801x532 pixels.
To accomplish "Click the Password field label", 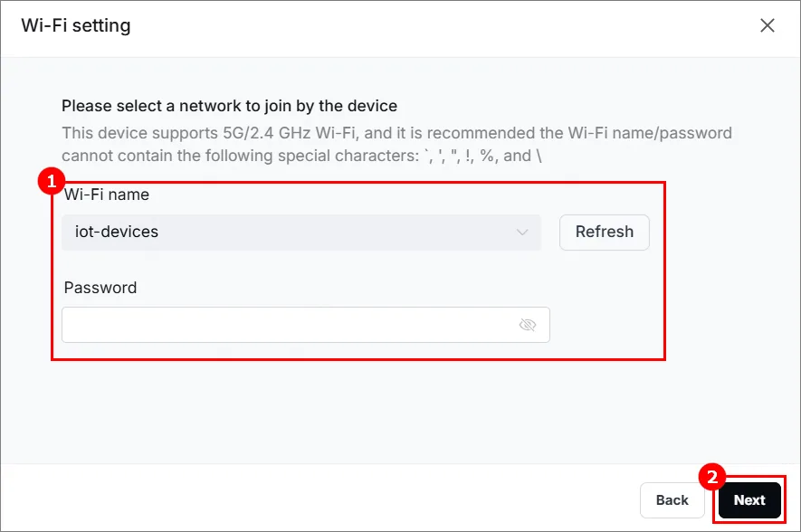I will pos(100,288).
